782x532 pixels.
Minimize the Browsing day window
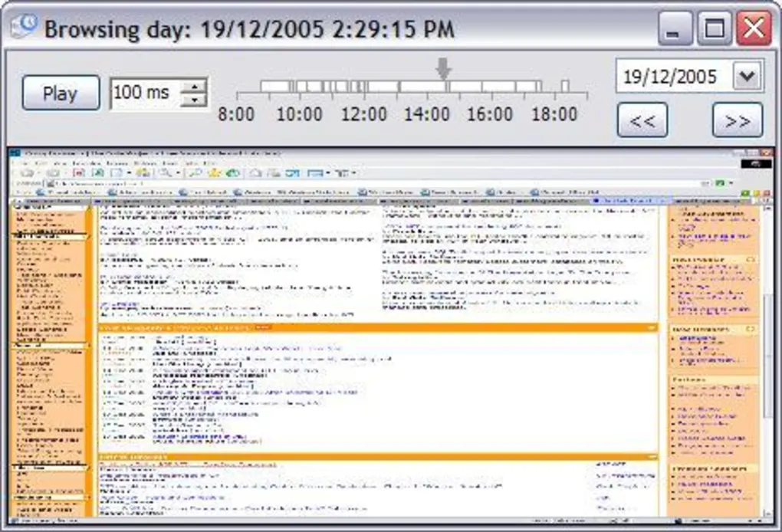click(674, 30)
